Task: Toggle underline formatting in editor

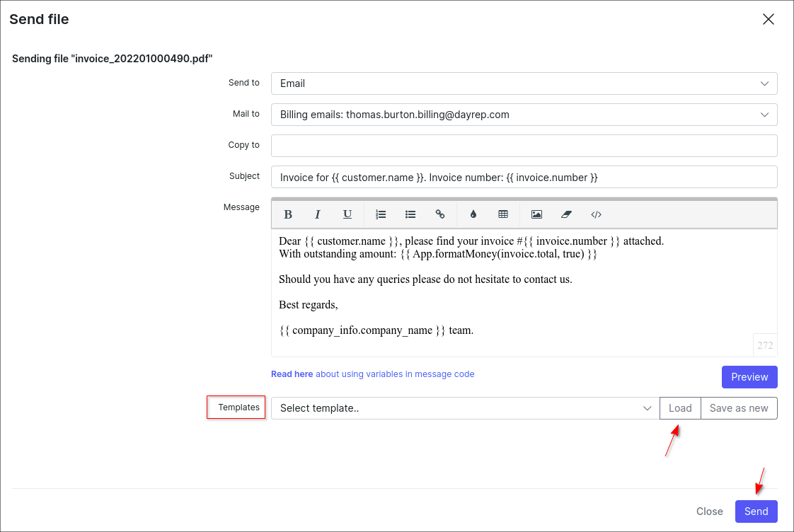Action: (x=347, y=214)
